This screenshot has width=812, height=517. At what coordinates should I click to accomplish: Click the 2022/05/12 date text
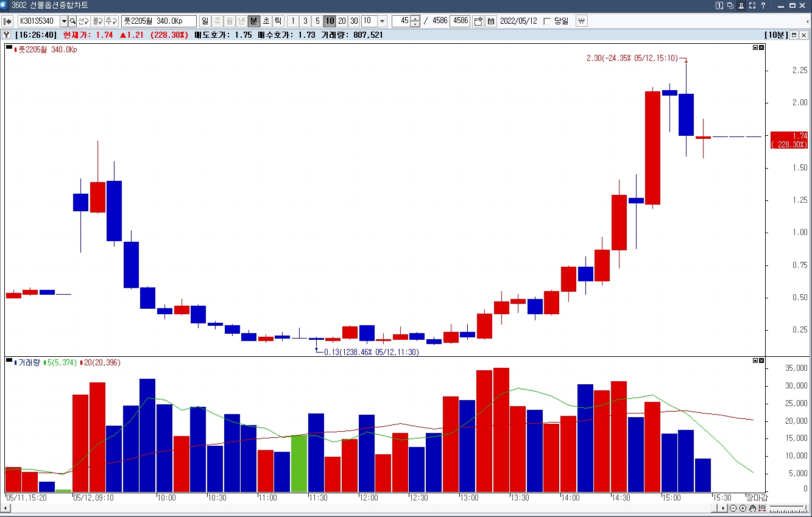point(518,21)
